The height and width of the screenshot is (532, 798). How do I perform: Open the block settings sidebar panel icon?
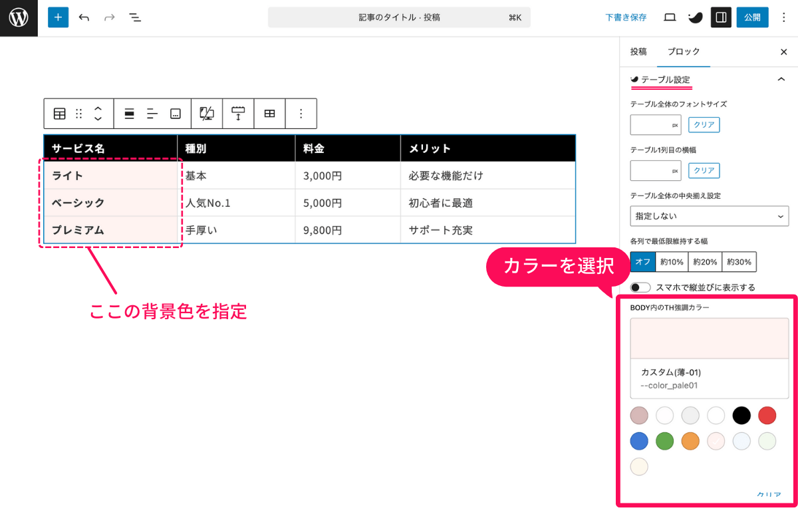pyautogui.click(x=721, y=17)
